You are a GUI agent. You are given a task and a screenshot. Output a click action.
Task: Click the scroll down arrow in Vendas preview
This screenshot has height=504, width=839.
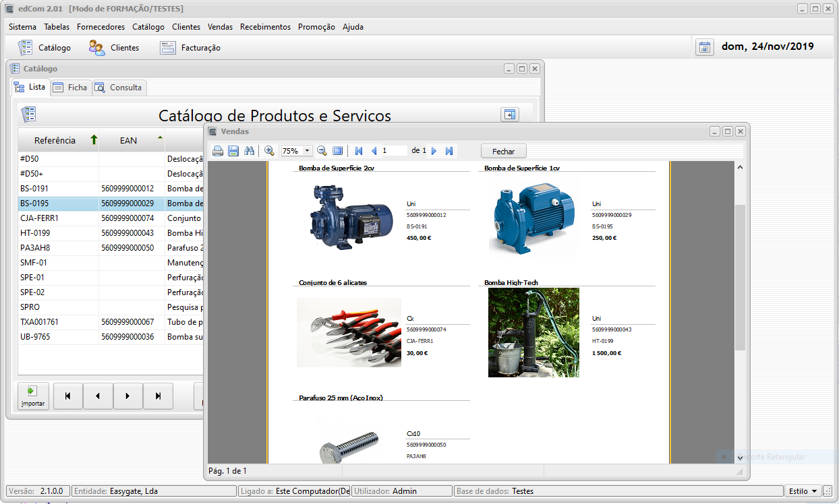[x=740, y=458]
